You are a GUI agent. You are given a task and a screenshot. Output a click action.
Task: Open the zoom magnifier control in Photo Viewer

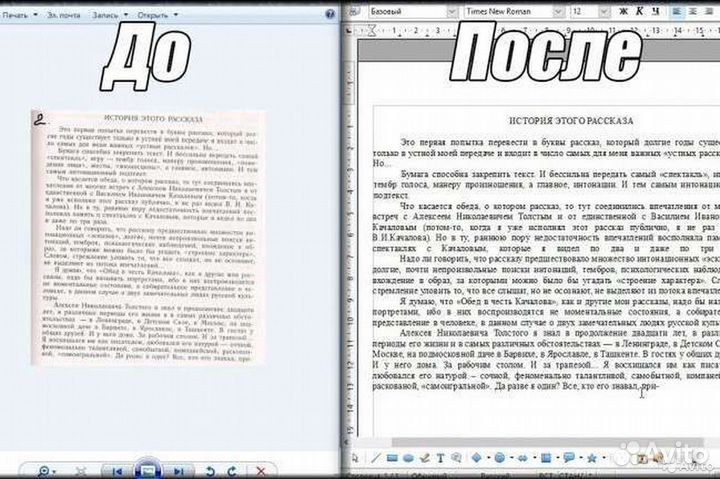pyautogui.click(x=46, y=471)
